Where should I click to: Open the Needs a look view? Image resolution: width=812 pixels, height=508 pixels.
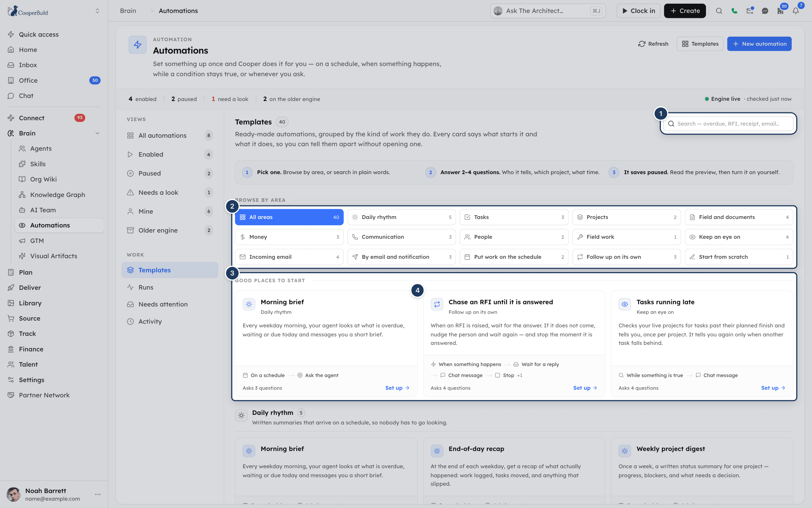pos(170,192)
